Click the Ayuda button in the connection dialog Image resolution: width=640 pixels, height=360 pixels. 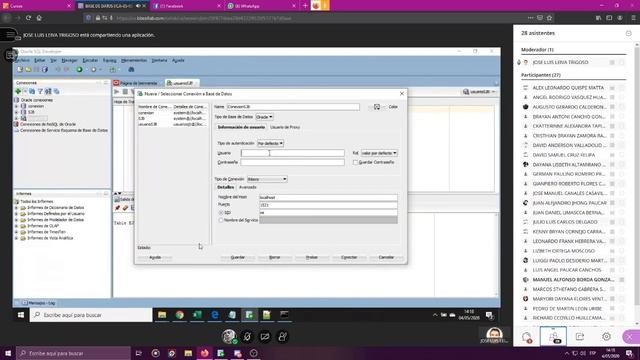pyautogui.click(x=155, y=258)
